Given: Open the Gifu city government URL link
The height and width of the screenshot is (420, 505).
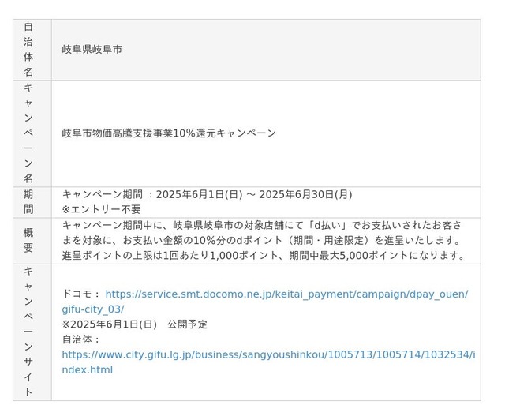Looking at the screenshot, I should click(x=268, y=354).
